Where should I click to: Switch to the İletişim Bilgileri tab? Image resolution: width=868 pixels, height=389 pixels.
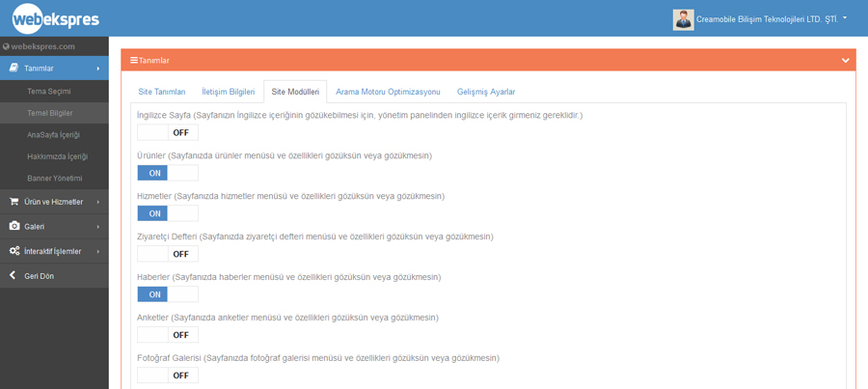pos(228,92)
